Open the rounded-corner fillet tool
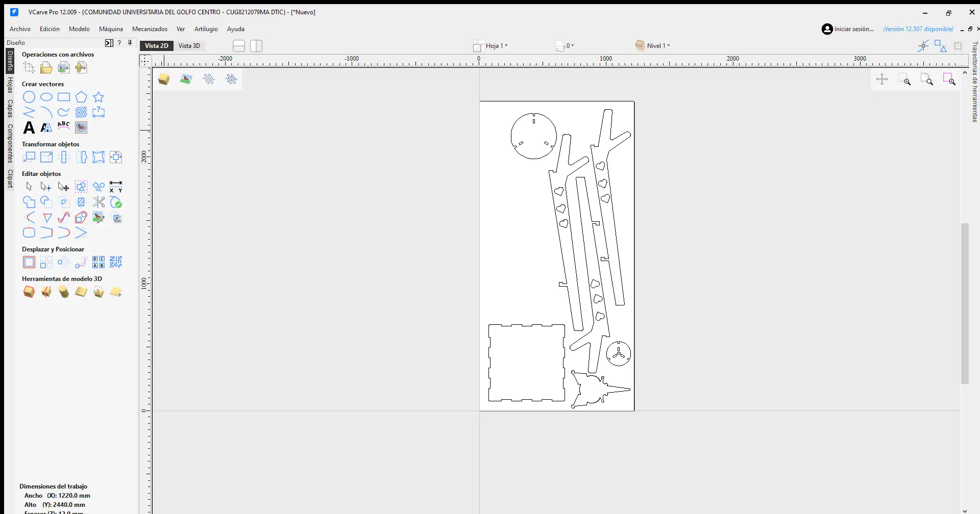The image size is (980, 514). pos(29,233)
